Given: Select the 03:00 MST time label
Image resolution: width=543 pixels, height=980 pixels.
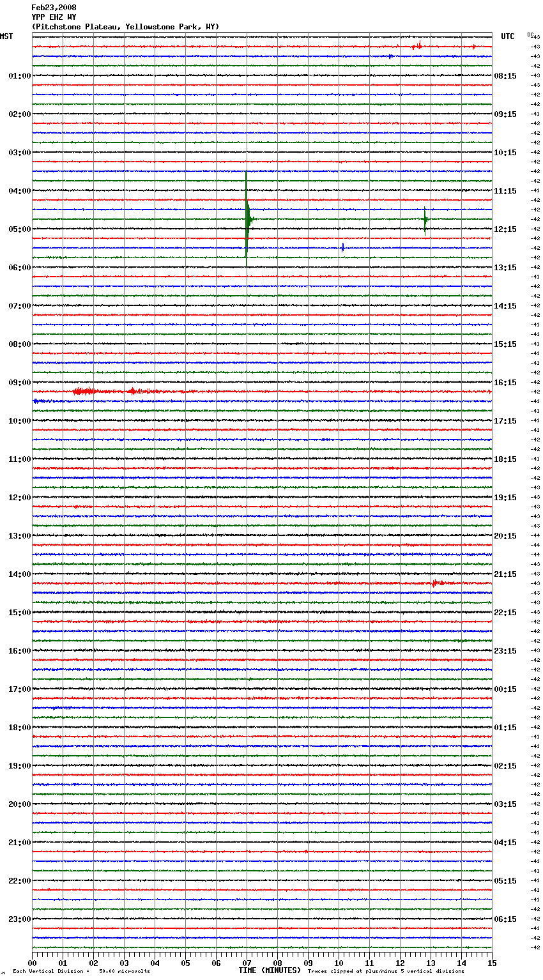Looking at the screenshot, I should (19, 153).
